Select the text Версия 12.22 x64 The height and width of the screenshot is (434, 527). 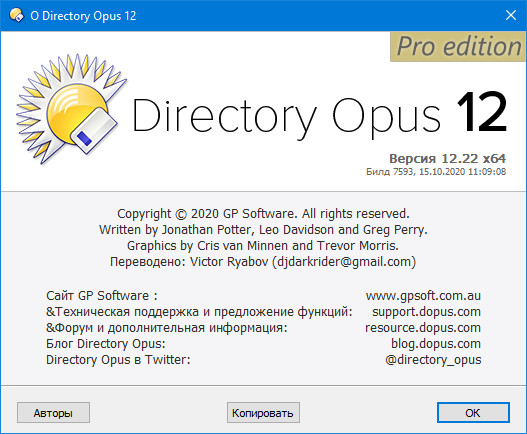click(447, 158)
